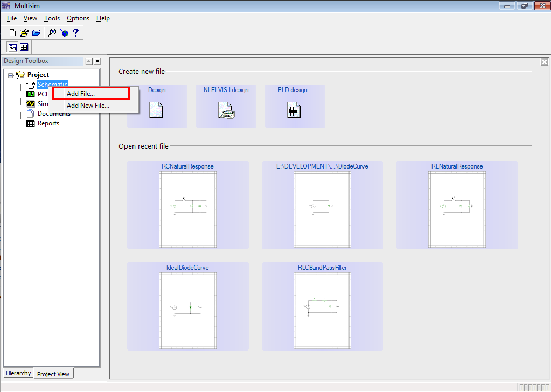Choose Add File... from context menu
Screen dimensions: 551x392
click(x=91, y=94)
